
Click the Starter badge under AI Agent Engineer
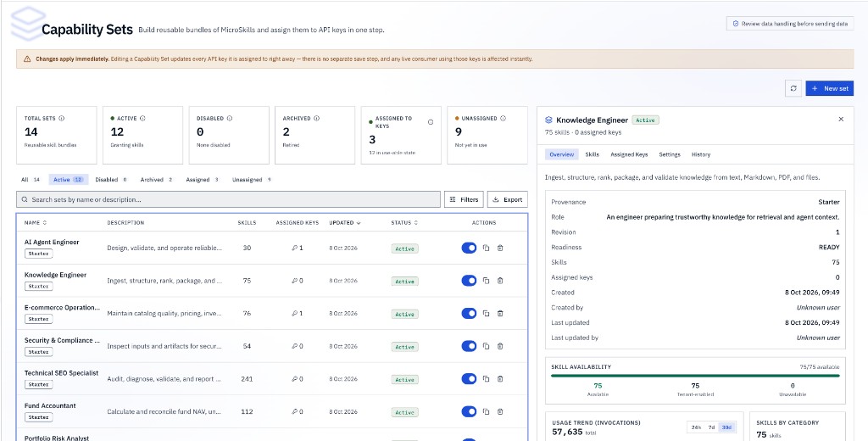(x=39, y=254)
